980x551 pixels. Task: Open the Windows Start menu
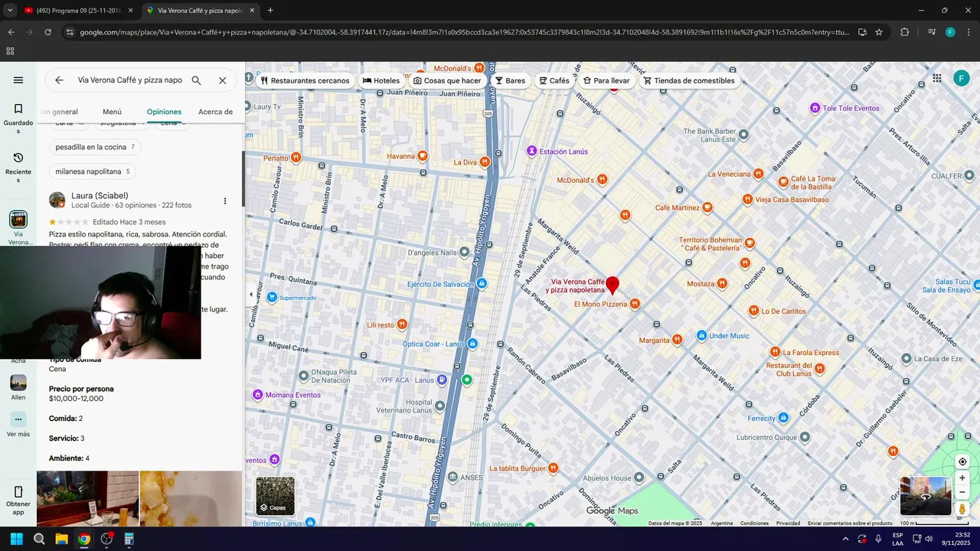click(16, 539)
